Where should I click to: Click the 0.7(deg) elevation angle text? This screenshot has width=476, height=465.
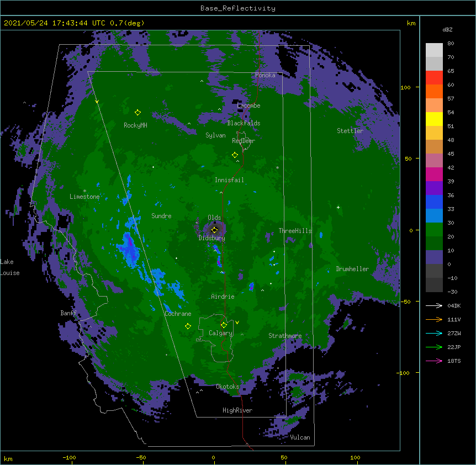pyautogui.click(x=127, y=23)
